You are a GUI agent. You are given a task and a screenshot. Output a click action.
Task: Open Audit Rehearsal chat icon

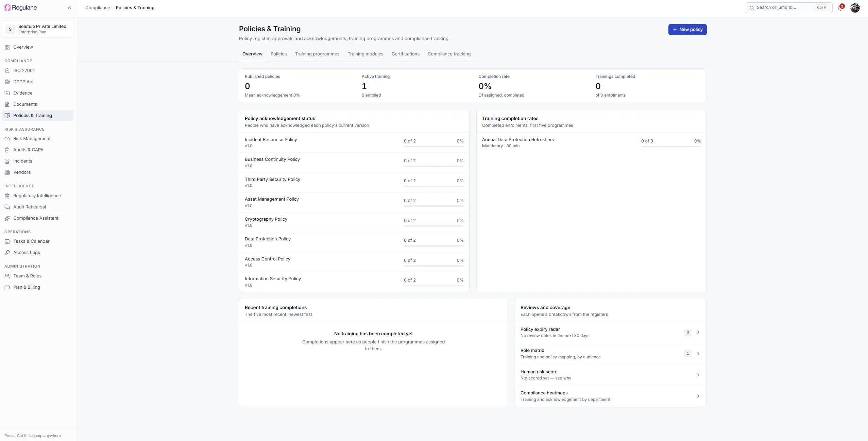[x=7, y=207]
